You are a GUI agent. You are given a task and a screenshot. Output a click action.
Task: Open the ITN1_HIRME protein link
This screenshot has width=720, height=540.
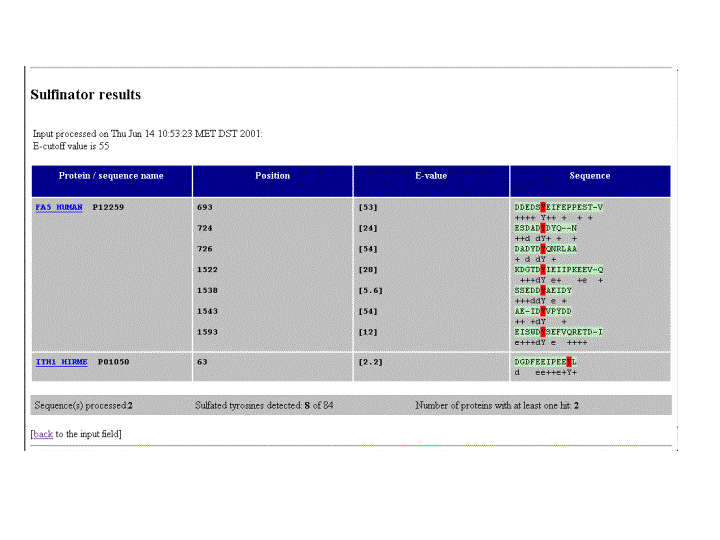[61, 362]
